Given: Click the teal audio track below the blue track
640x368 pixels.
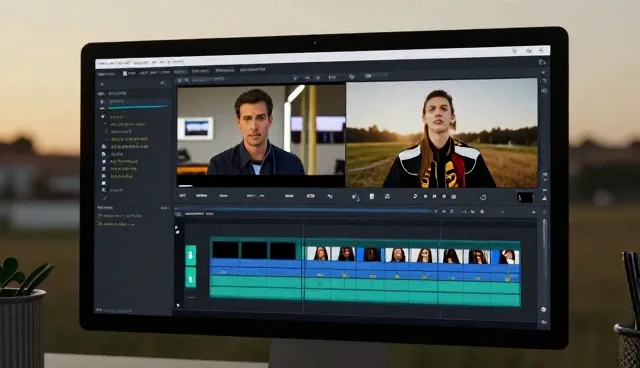Looking at the screenshot, I should tap(365, 285).
